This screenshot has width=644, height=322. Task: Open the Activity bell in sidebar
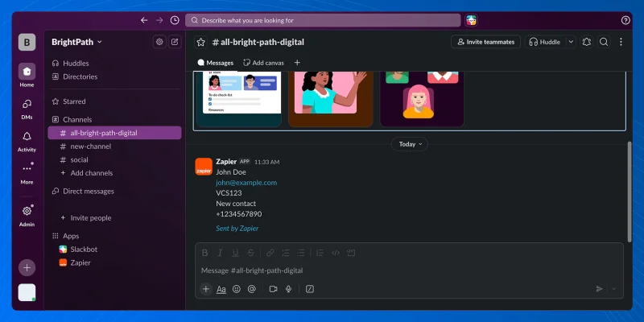click(27, 142)
